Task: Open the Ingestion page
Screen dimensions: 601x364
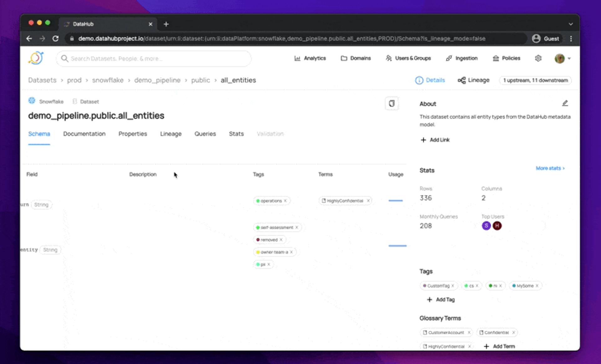Action: click(462, 58)
